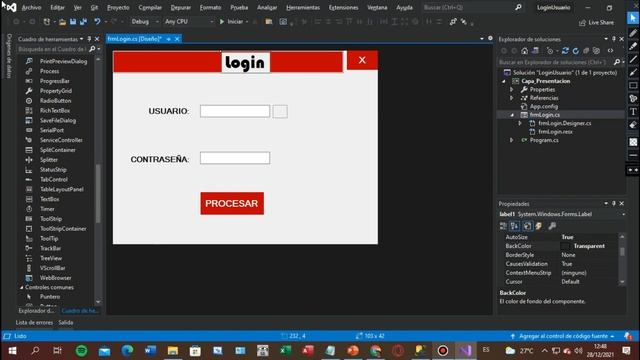Select App.config in Solution Explorer
Viewport: 640px width, 360px height.
coord(544,106)
